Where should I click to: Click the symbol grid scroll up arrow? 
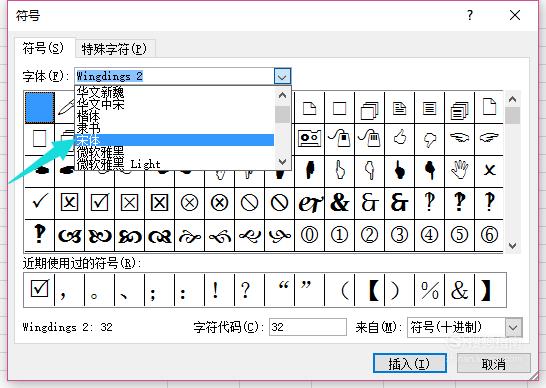coord(512,100)
